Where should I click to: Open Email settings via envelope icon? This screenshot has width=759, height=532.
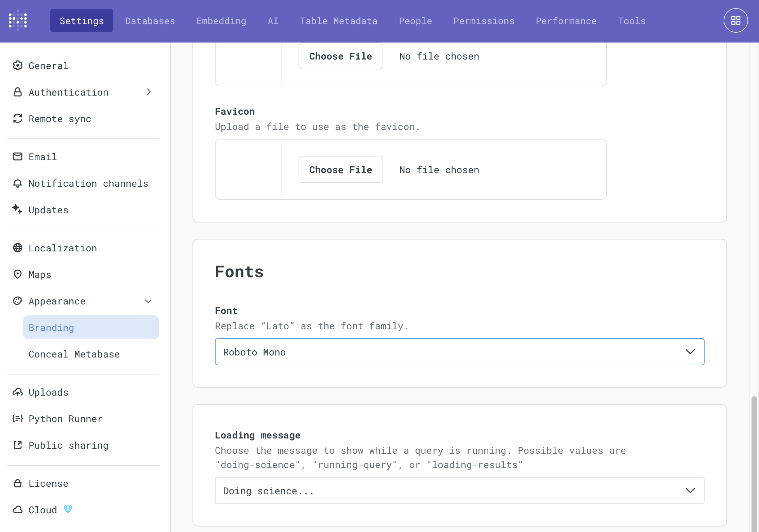coord(18,156)
